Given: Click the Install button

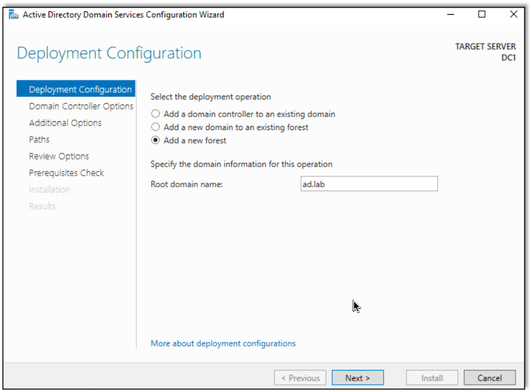Looking at the screenshot, I should click(432, 378).
